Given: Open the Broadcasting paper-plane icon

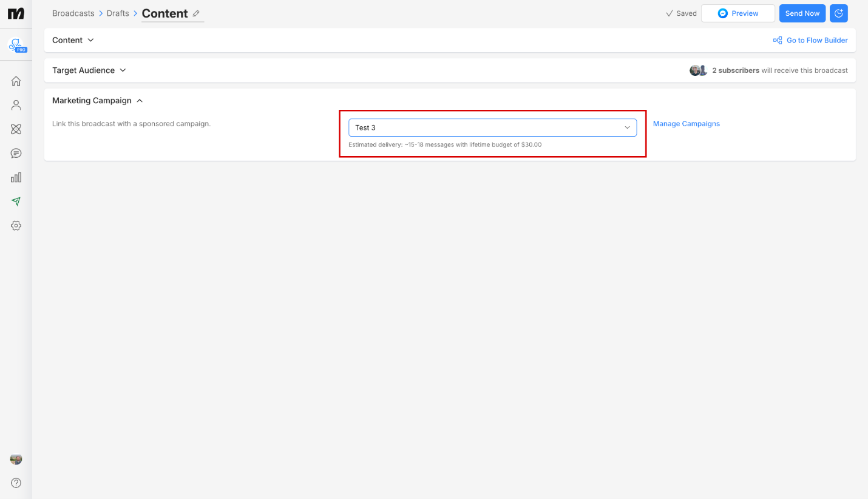Looking at the screenshot, I should pyautogui.click(x=16, y=201).
